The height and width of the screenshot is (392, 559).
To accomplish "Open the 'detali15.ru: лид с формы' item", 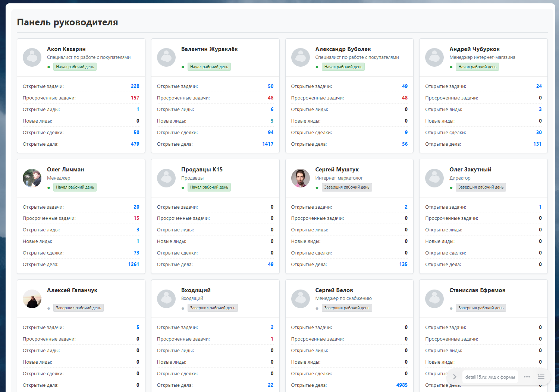I will [x=490, y=377].
